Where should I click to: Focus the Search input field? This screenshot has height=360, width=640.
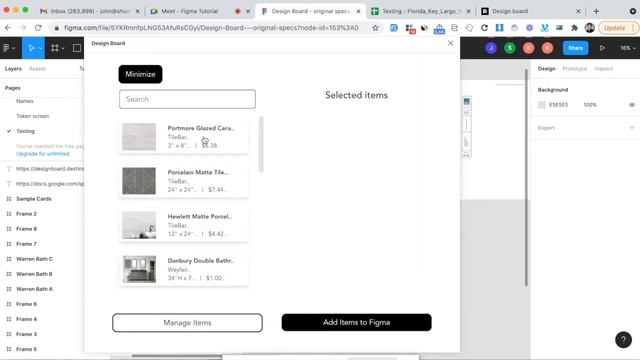coord(187,99)
